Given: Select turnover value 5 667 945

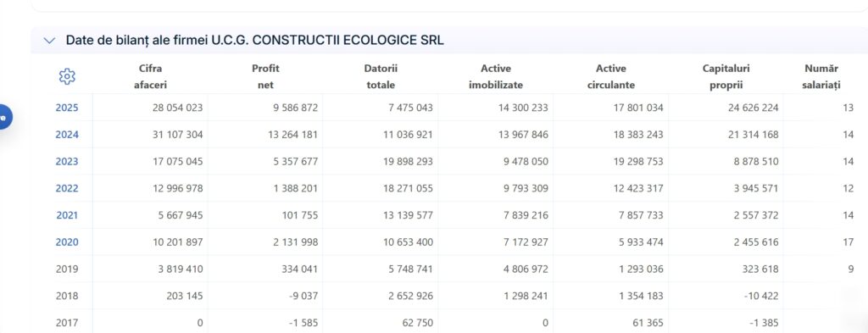Looking at the screenshot, I should click(x=181, y=215).
